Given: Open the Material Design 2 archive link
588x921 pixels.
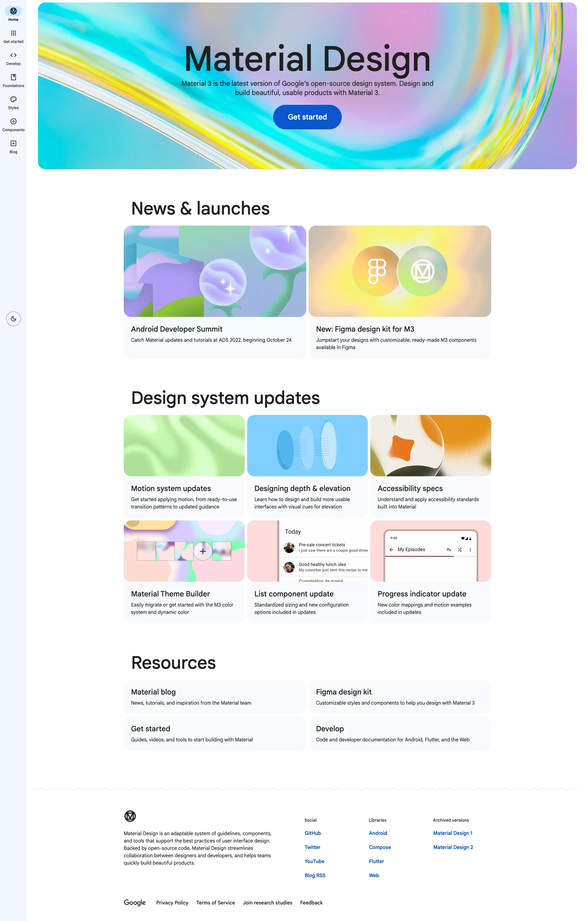Looking at the screenshot, I should 453,847.
